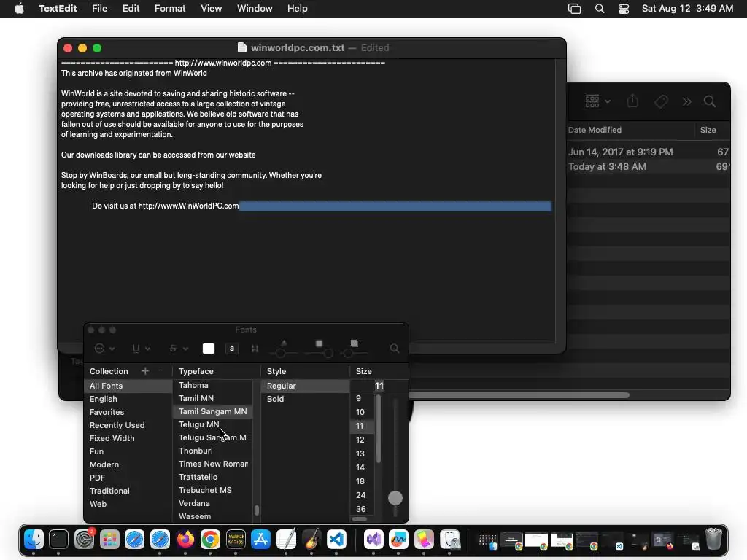The width and height of the screenshot is (747, 560).
Task: Select the Regular font style
Action: (x=305, y=386)
